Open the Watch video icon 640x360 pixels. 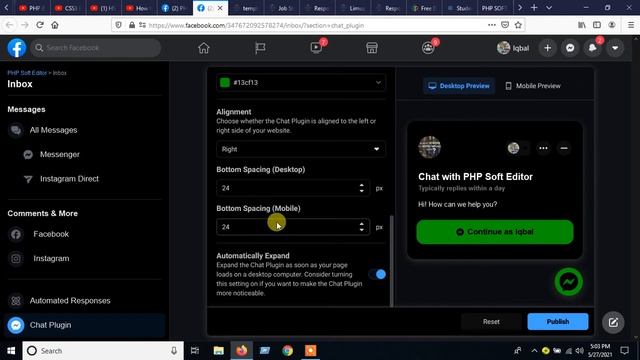coord(316,48)
